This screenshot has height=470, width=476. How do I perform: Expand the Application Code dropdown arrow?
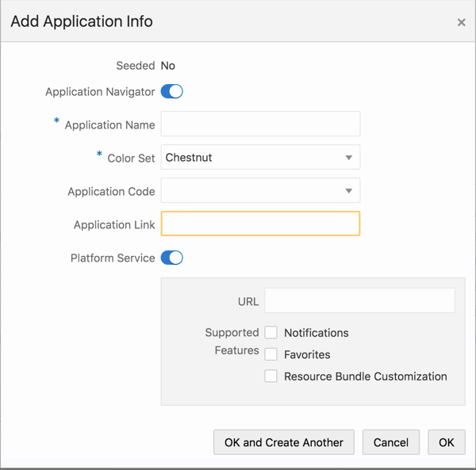point(349,191)
